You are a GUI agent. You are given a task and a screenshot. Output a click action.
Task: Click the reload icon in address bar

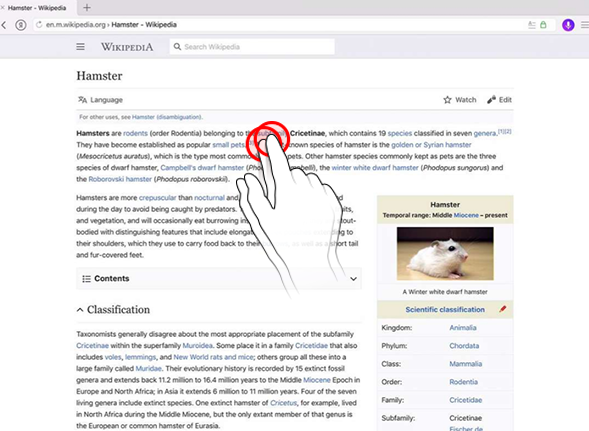coord(39,25)
